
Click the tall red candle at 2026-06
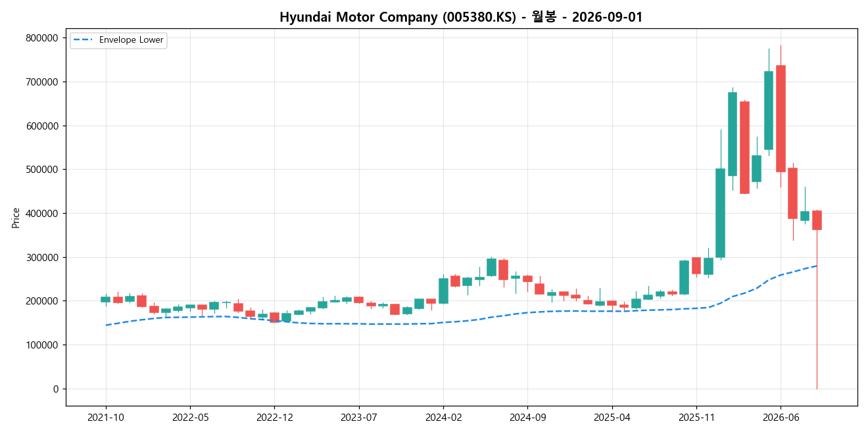(x=781, y=118)
